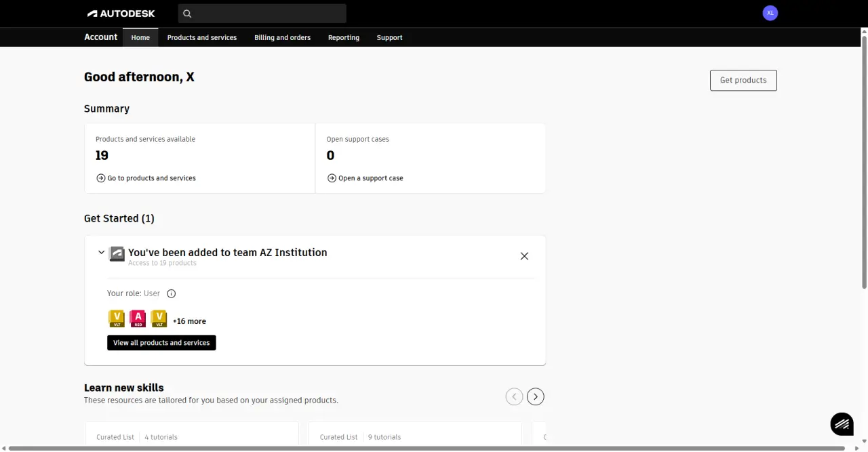868x452 pixels.
Task: Click the Autodesk logo
Action: [121, 14]
